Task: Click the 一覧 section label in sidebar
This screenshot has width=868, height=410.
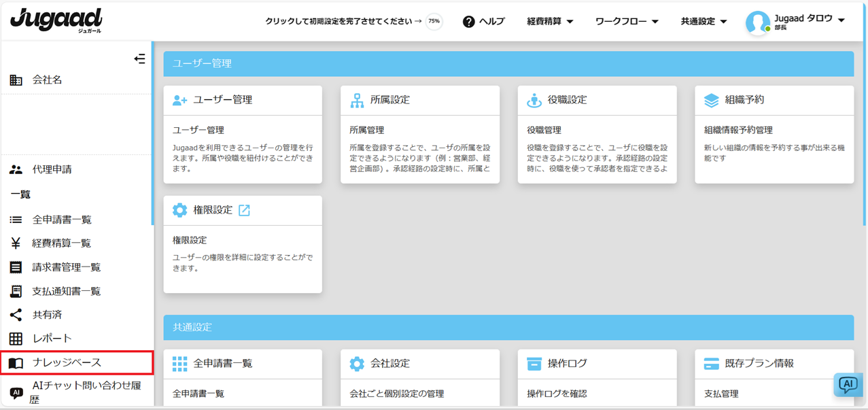Action: tap(20, 194)
